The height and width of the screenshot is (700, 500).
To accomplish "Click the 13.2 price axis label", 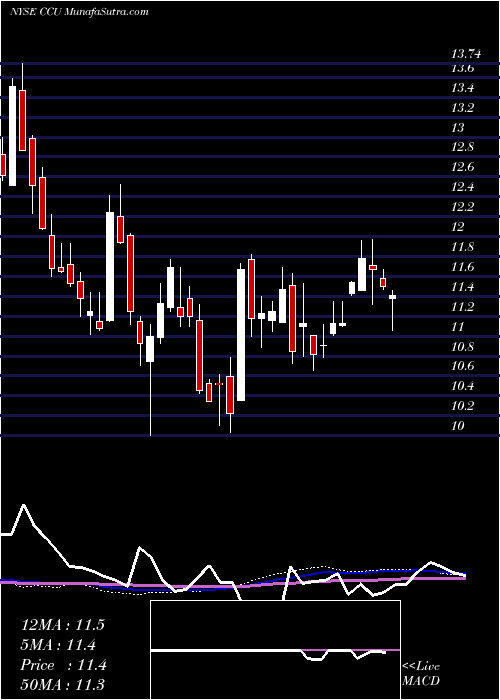I will pyautogui.click(x=462, y=108).
